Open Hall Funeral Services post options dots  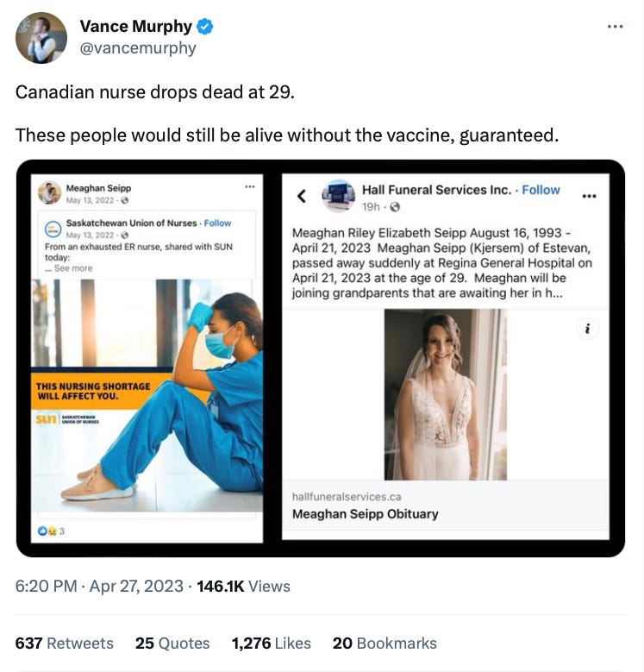(589, 197)
